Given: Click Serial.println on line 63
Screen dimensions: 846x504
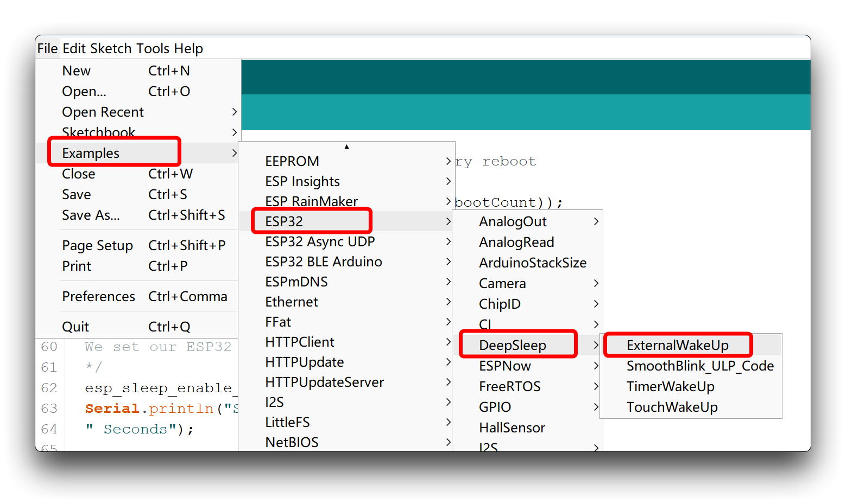Looking at the screenshot, I should [149, 409].
